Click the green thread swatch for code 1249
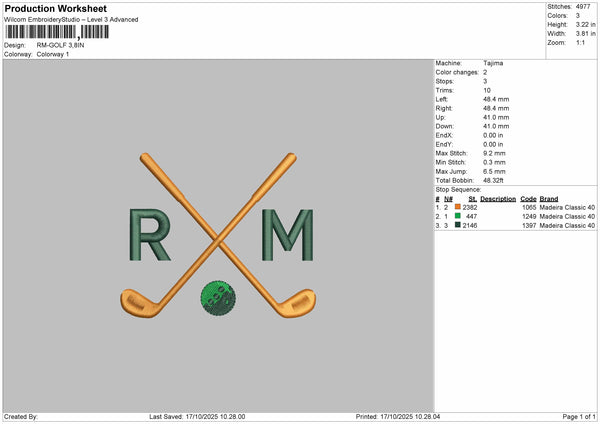 click(457, 216)
